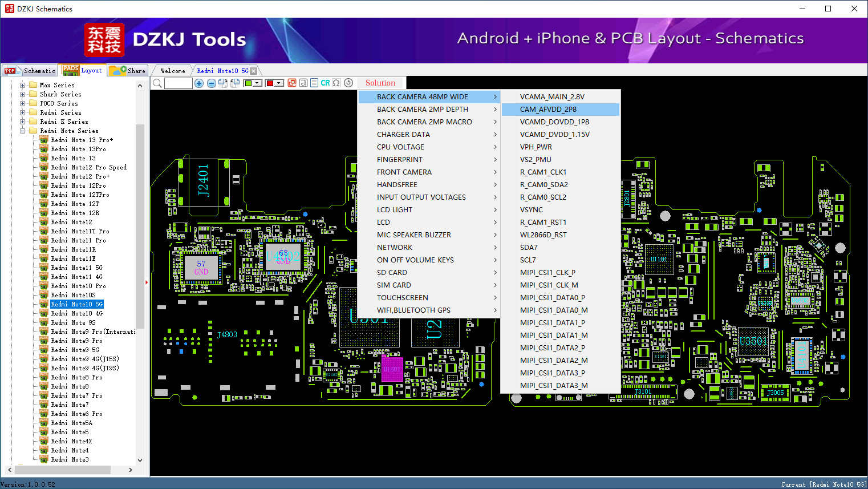The image size is (868, 489).
Task: Click the letter 'a' text toolbar icon
Action: (x=303, y=83)
